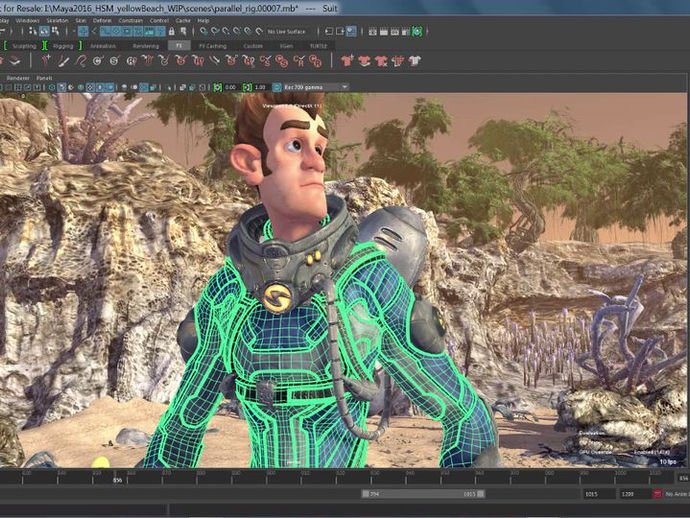Switch to the XGen shelf tab
This screenshot has height=518, width=690.
click(286, 46)
